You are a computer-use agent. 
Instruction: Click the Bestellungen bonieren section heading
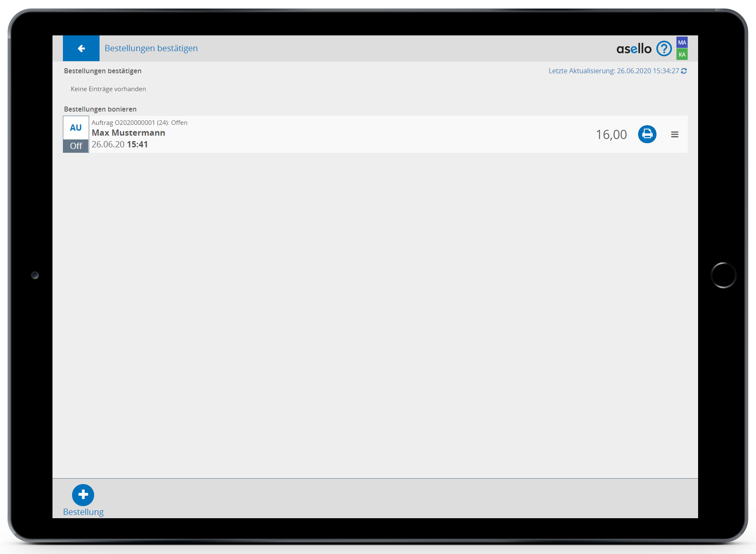pos(100,109)
